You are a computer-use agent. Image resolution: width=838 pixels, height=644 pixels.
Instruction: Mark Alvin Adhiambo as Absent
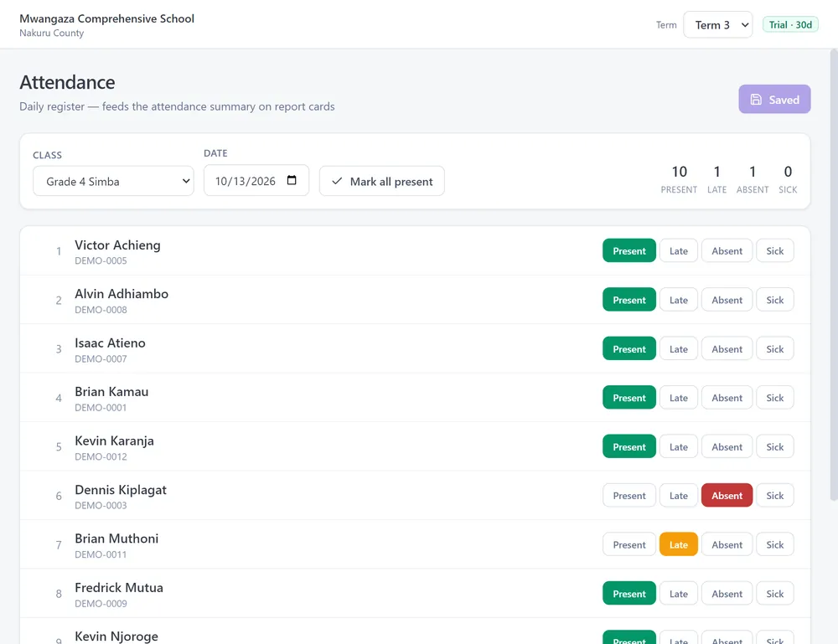point(727,300)
